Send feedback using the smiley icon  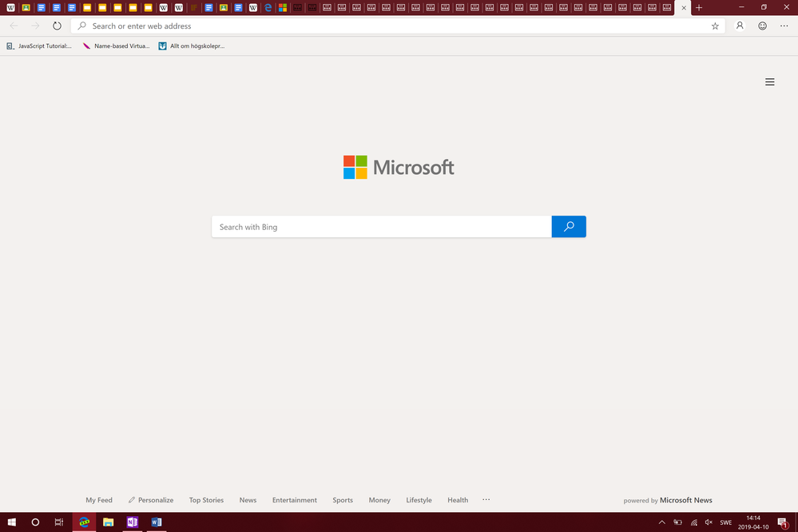coord(762,26)
